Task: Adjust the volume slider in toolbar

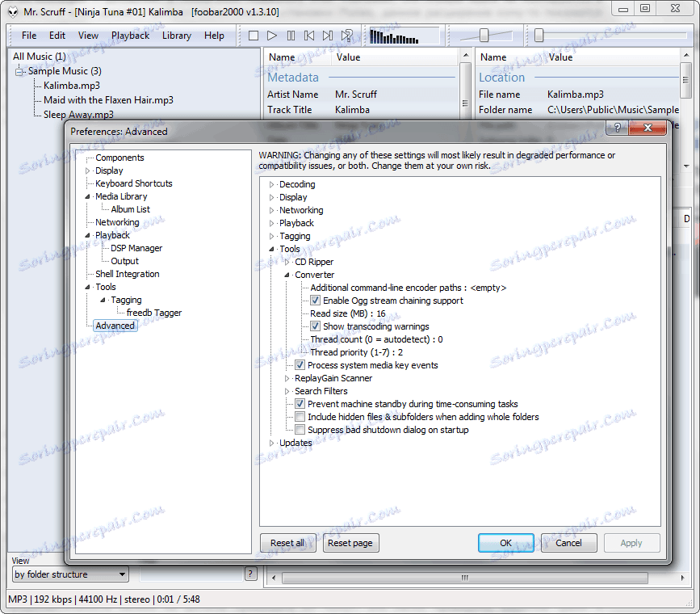Action: pyautogui.click(x=484, y=36)
